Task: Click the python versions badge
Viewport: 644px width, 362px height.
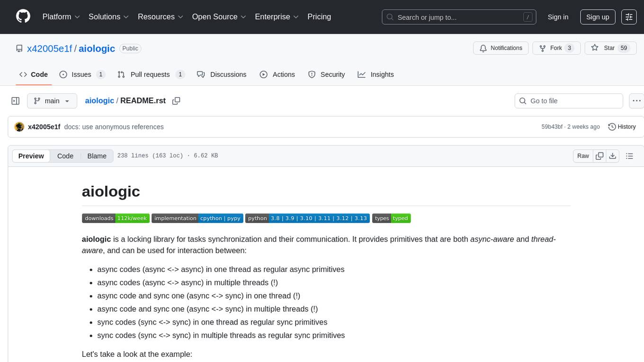Action: 308,218
